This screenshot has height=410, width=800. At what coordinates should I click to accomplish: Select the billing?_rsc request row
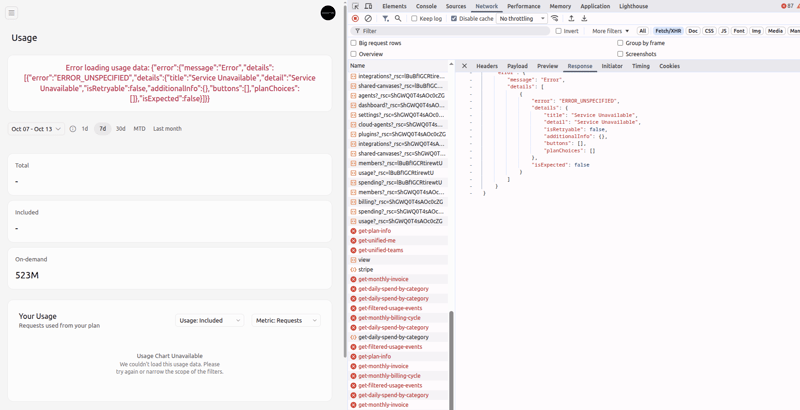(x=398, y=202)
